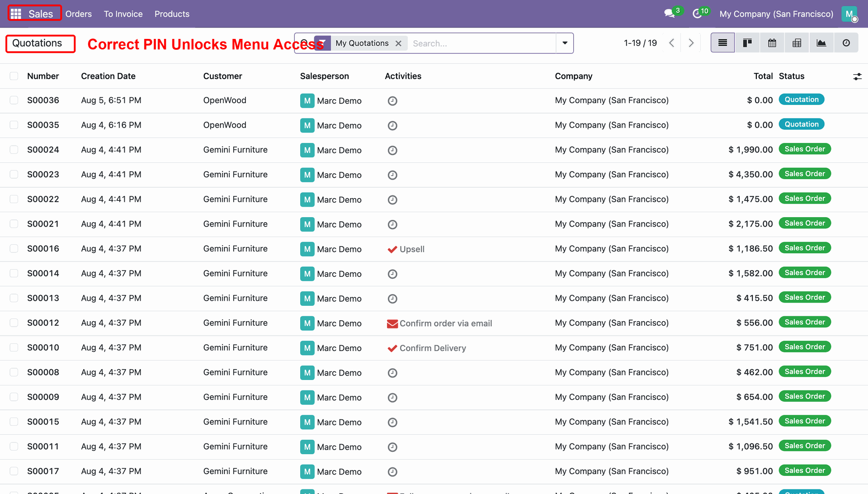Click the Sales app title
Image resolution: width=868 pixels, height=494 pixels.
(x=41, y=14)
